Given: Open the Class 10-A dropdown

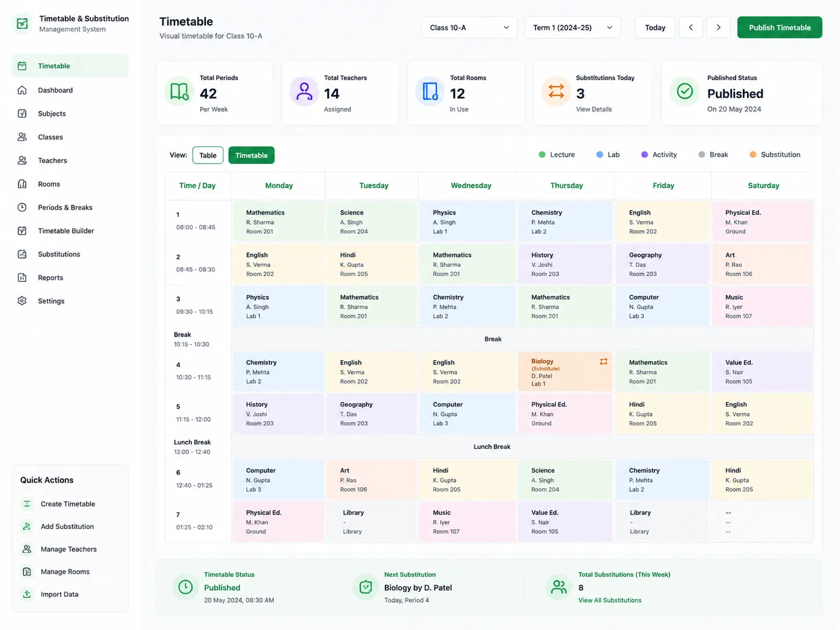Looking at the screenshot, I should [469, 28].
